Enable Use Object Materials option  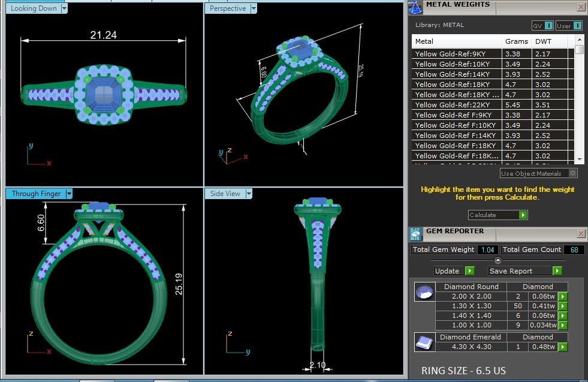[572, 173]
